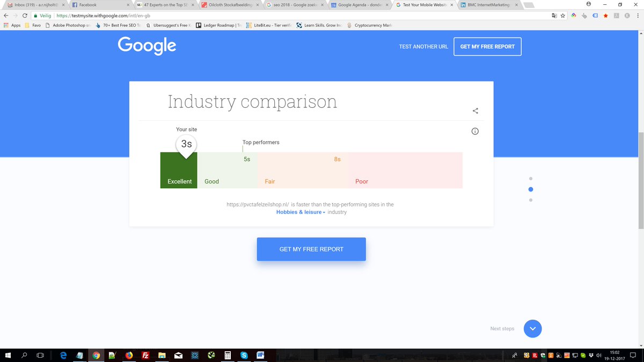Open the info icon beside the chart
The image size is (644, 362).
(475, 131)
